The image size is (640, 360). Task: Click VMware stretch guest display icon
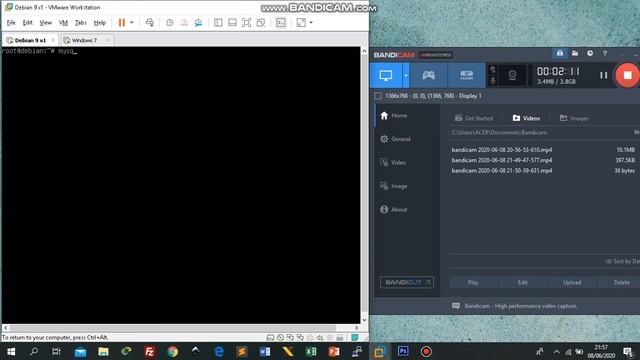[x=301, y=22]
